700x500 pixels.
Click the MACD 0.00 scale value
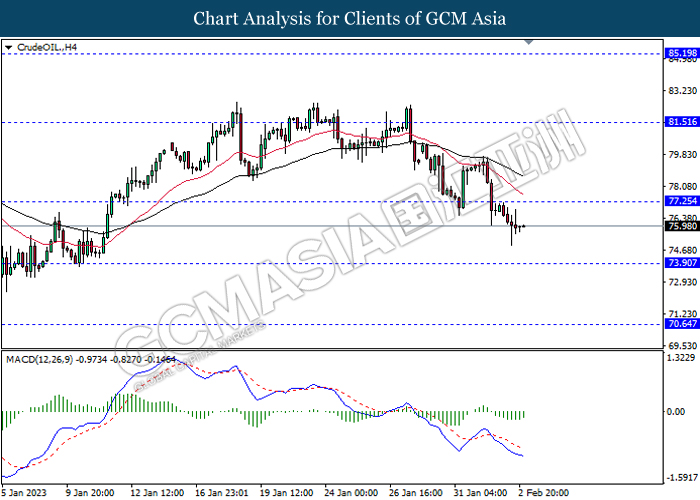[x=675, y=411]
